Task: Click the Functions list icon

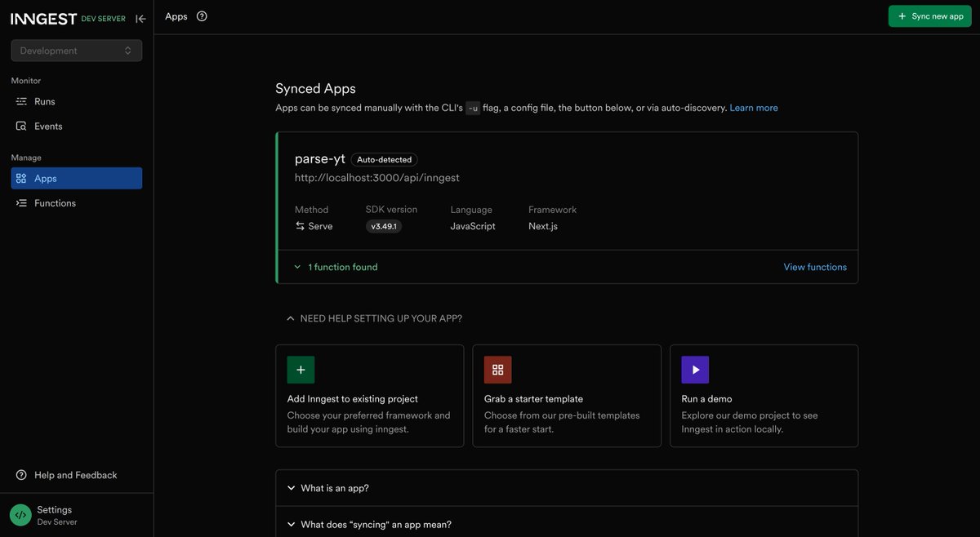Action: (21, 203)
